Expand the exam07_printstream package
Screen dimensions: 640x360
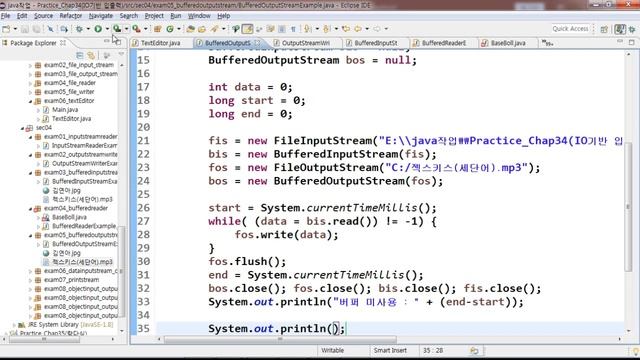[30, 280]
